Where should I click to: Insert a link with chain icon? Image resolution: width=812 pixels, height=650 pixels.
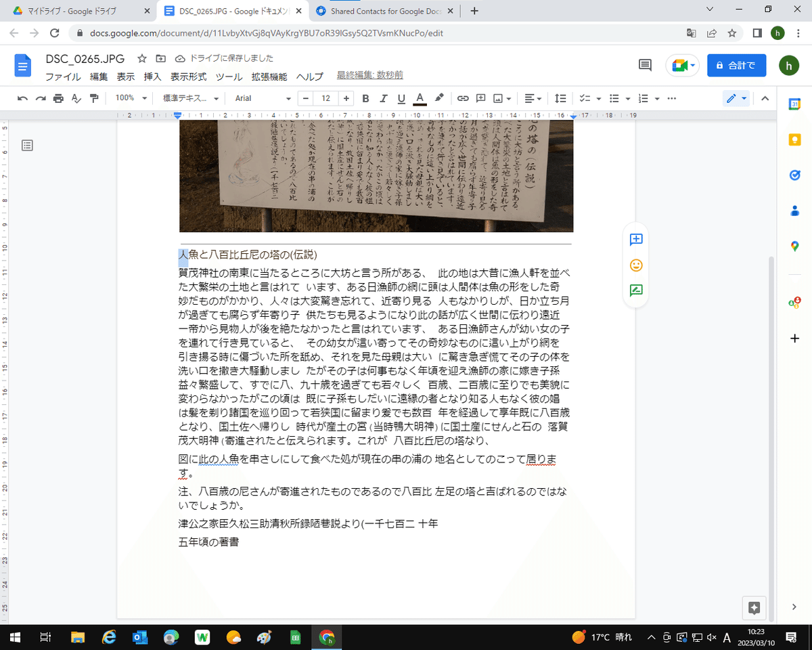(463, 98)
